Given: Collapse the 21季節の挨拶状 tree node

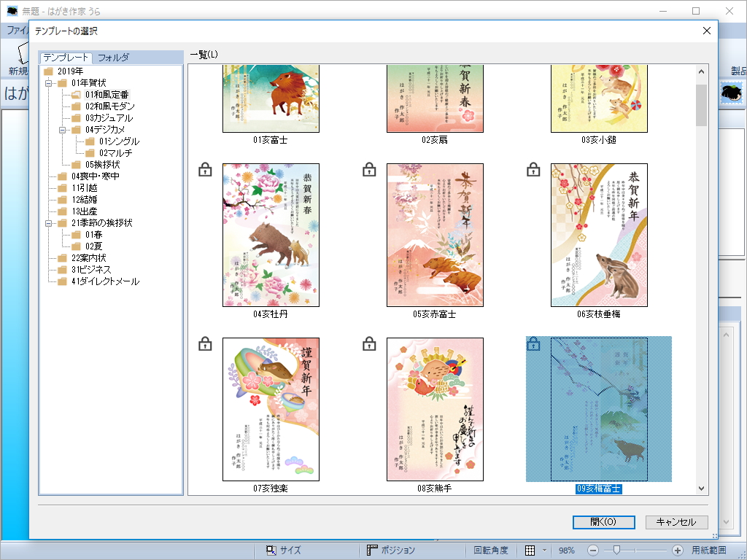Looking at the screenshot, I should (48, 223).
